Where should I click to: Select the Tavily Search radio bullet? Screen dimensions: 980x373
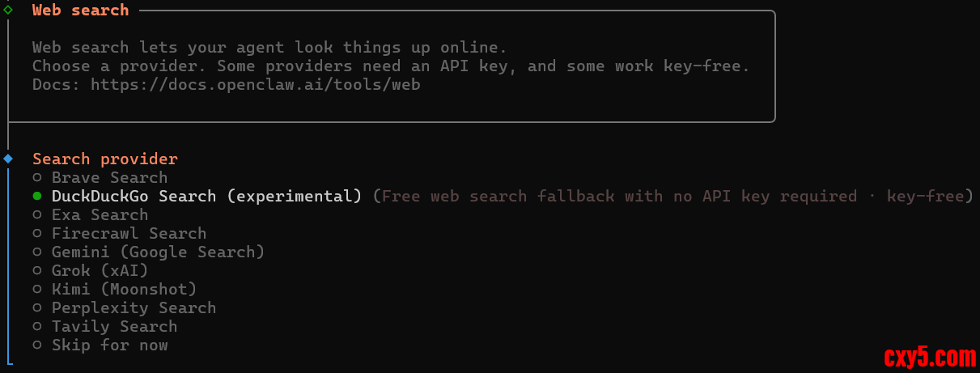[x=37, y=327]
